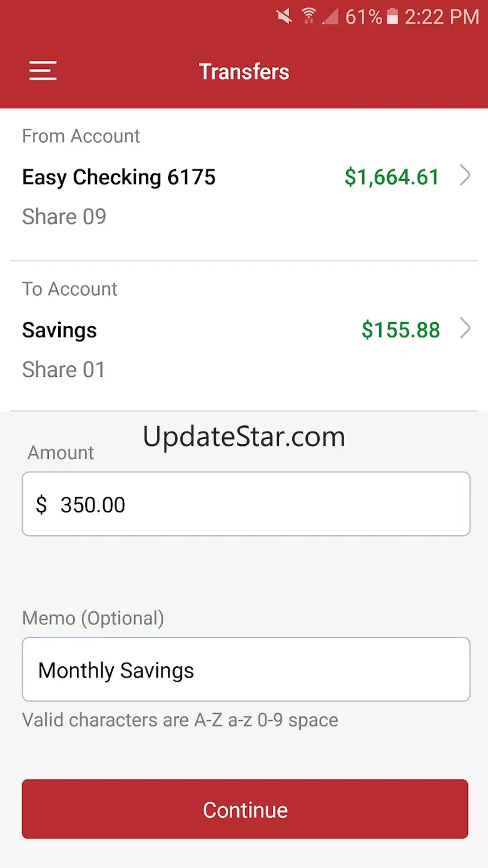Image resolution: width=488 pixels, height=868 pixels.
Task: Tap the valid characters hint text
Action: [180, 720]
